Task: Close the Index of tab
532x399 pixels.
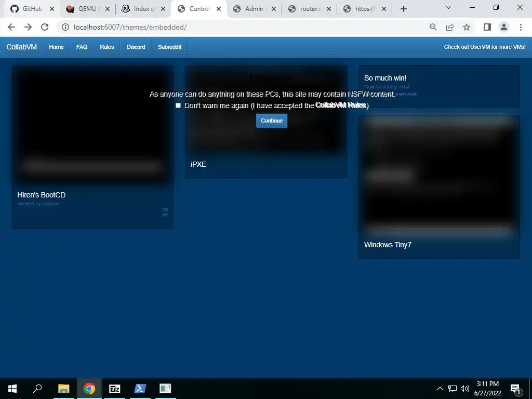Action: [163, 9]
